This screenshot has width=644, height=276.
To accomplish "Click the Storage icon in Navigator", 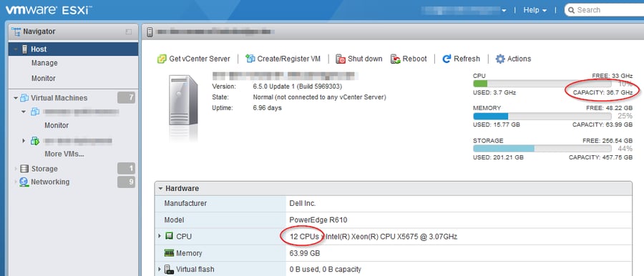I will point(24,169).
